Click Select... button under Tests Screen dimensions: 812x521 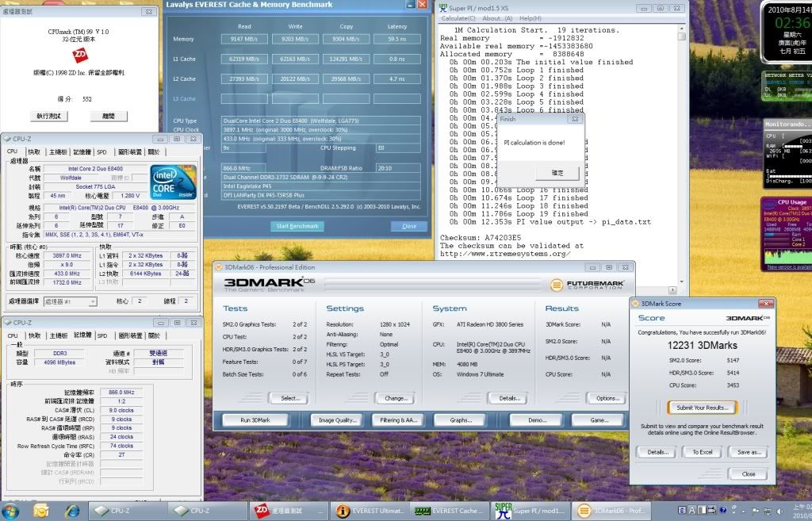pyautogui.click(x=289, y=398)
